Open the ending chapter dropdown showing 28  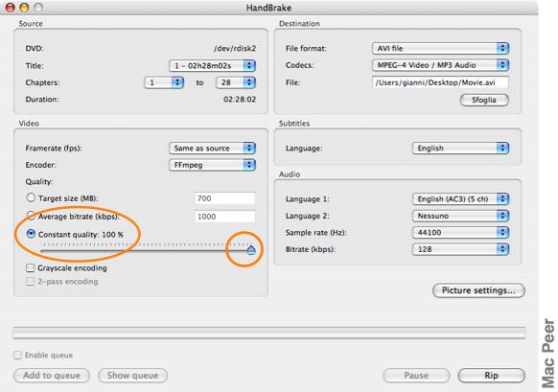coord(236,82)
